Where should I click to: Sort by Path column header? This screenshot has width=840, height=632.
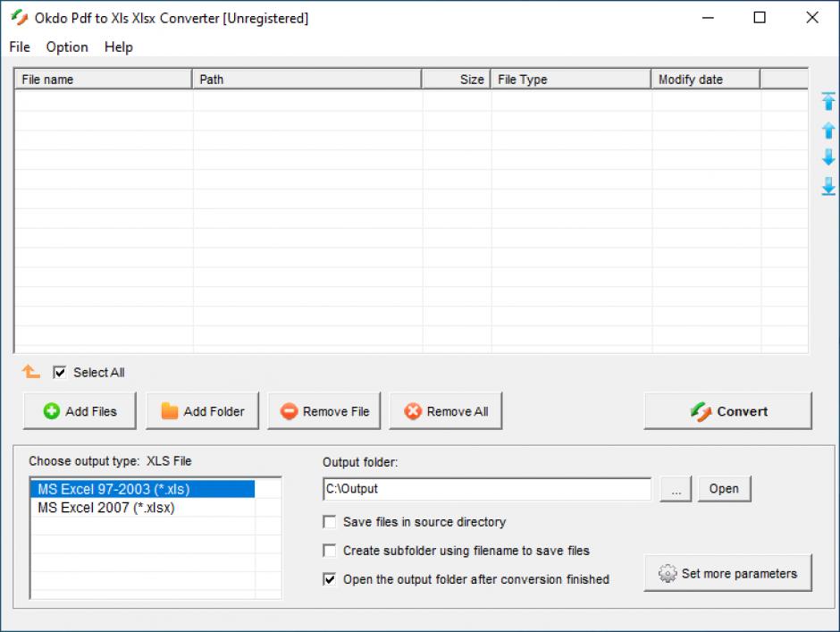click(307, 80)
